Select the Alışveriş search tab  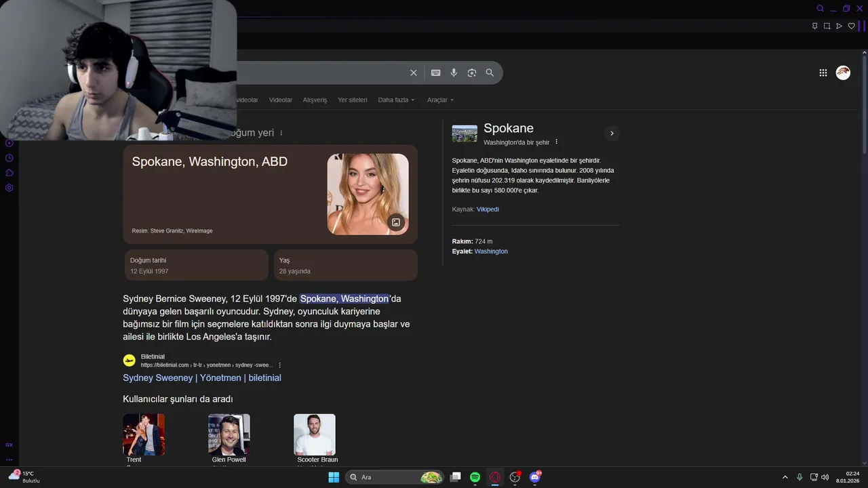315,100
